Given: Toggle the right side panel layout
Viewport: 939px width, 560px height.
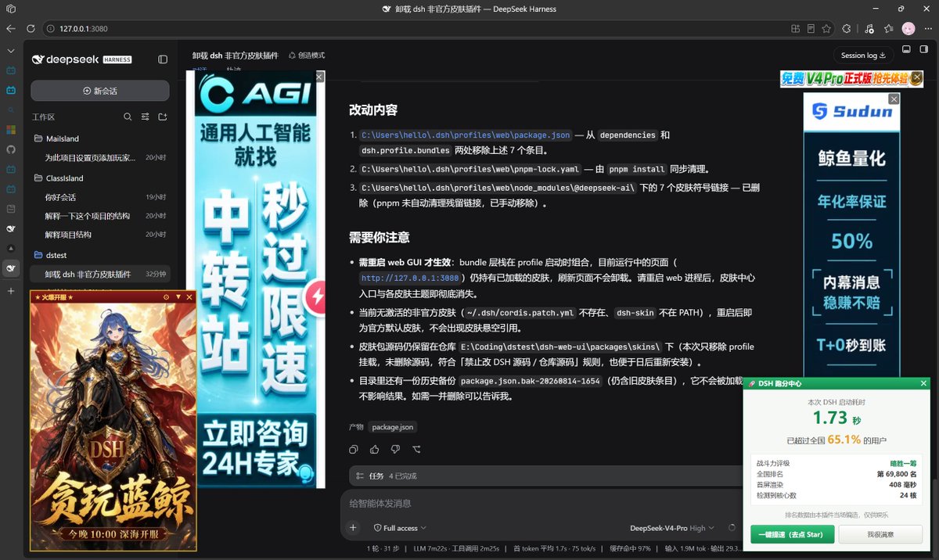Looking at the screenshot, I should [x=923, y=49].
